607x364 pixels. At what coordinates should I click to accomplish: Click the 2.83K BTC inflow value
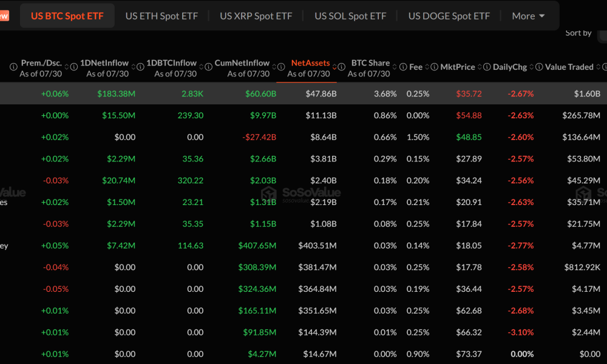click(x=192, y=93)
